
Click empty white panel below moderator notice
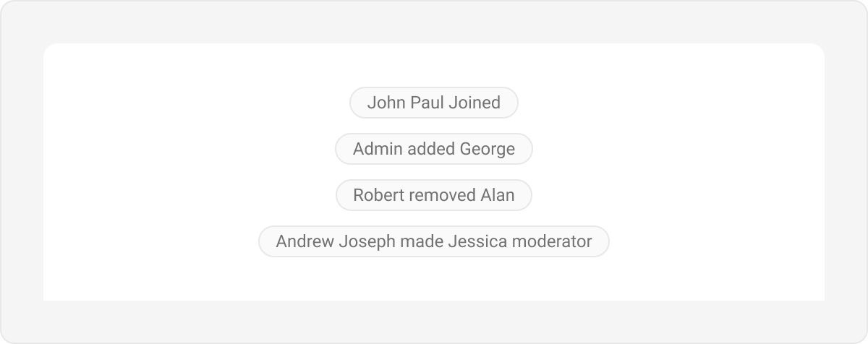point(434,280)
